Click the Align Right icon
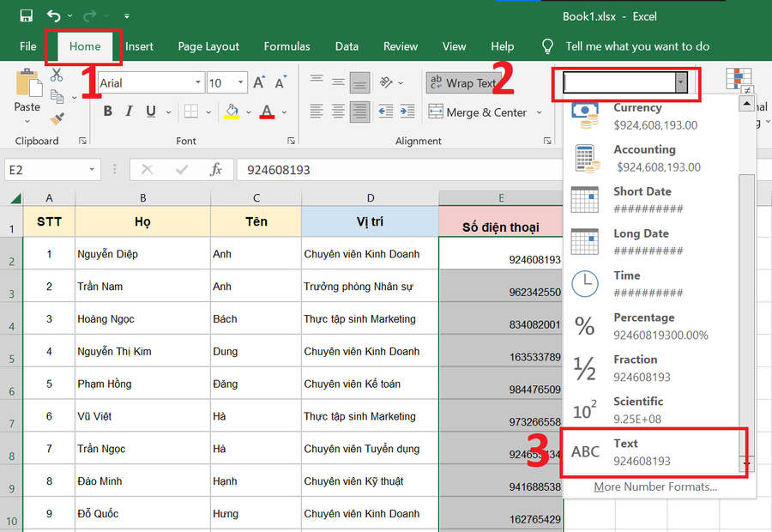This screenshot has width=772, height=532. click(360, 112)
